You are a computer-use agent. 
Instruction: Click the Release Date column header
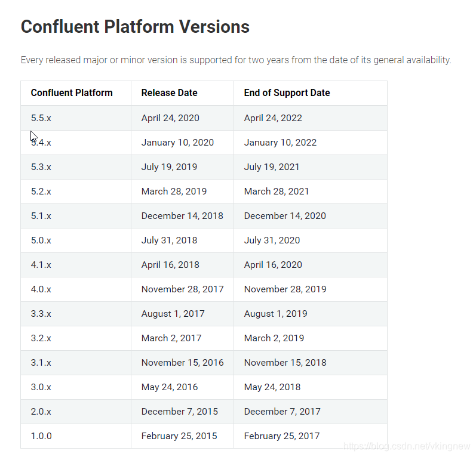(x=169, y=92)
